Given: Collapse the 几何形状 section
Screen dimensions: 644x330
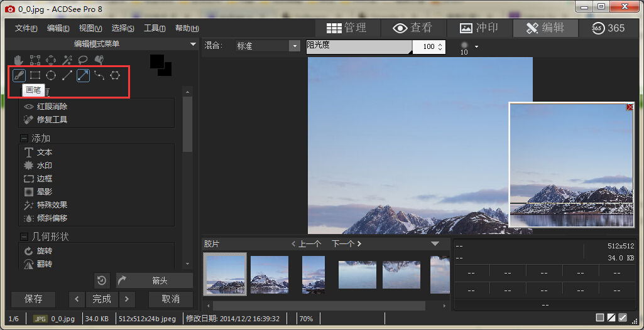Looking at the screenshot, I should pos(25,237).
